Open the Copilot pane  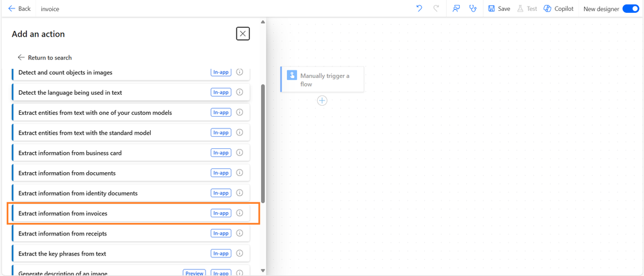[x=558, y=8]
